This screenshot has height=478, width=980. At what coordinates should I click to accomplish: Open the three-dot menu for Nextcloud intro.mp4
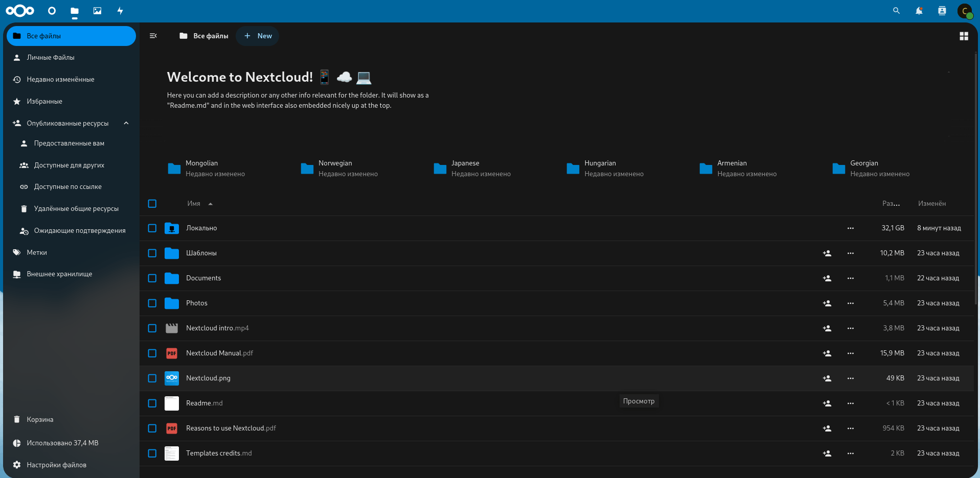click(x=850, y=328)
